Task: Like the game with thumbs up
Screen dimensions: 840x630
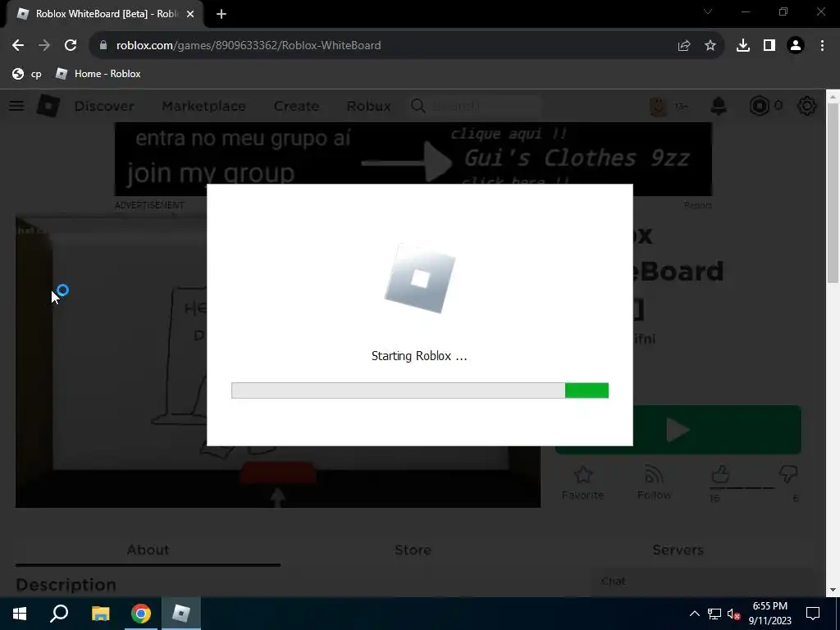Action: coord(720,475)
